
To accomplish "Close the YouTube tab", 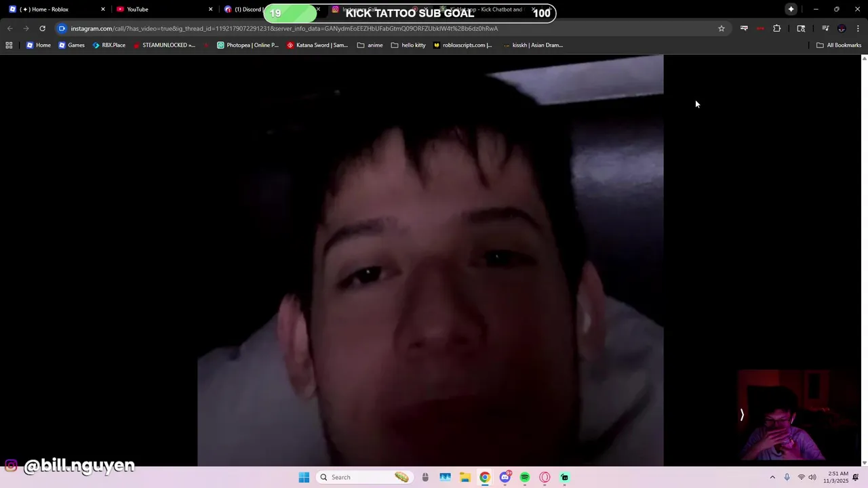I will 210,9.
